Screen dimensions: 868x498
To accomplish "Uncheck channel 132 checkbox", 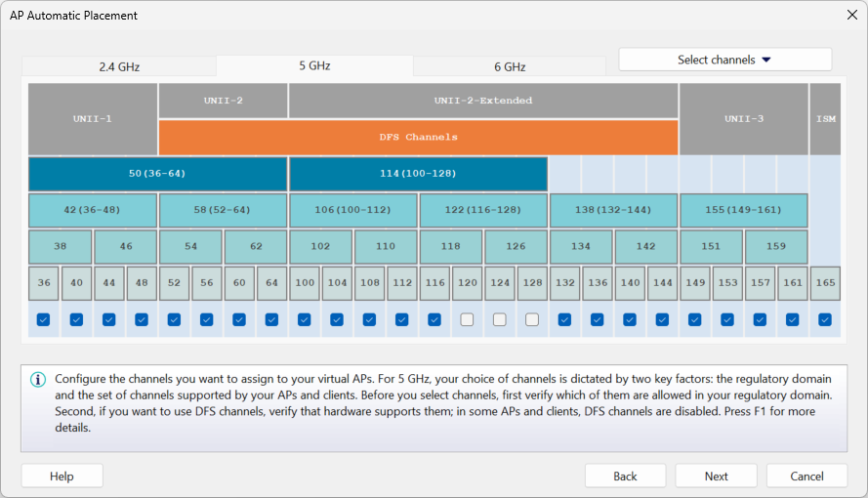I will click(564, 319).
